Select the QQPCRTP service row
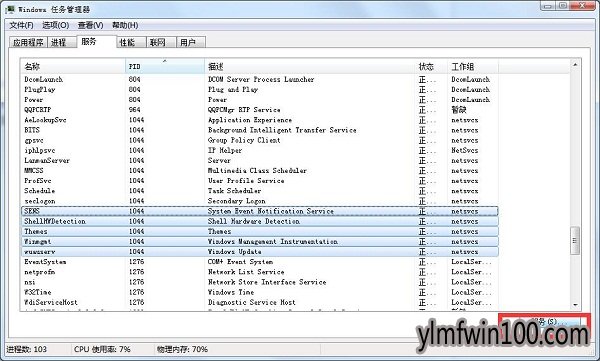Screen dimensions: 600x361 tap(259, 110)
